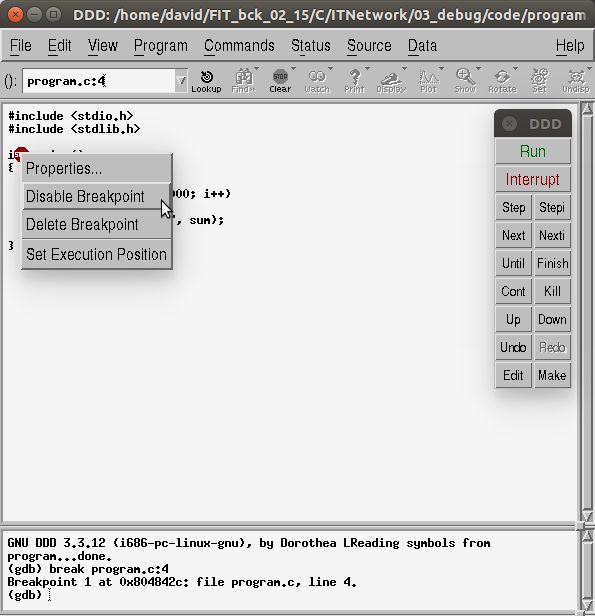Click the Print toolbar icon
This screenshot has height=616, width=595.
tap(354, 81)
